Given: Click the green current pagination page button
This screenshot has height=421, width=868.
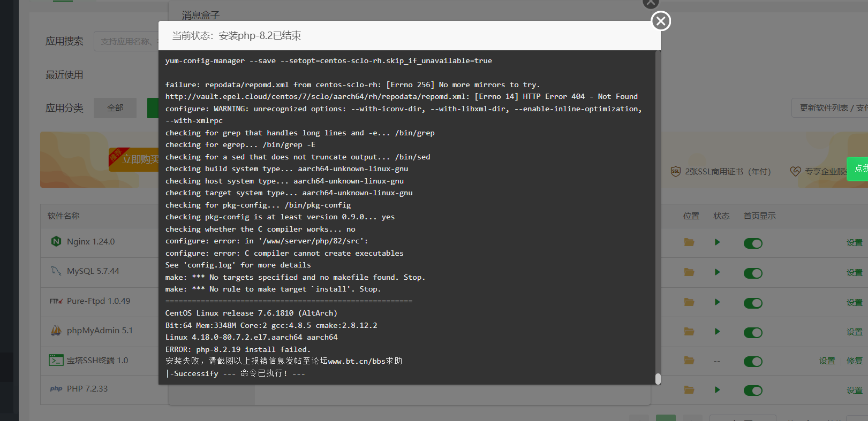Looking at the screenshot, I should point(666,418).
